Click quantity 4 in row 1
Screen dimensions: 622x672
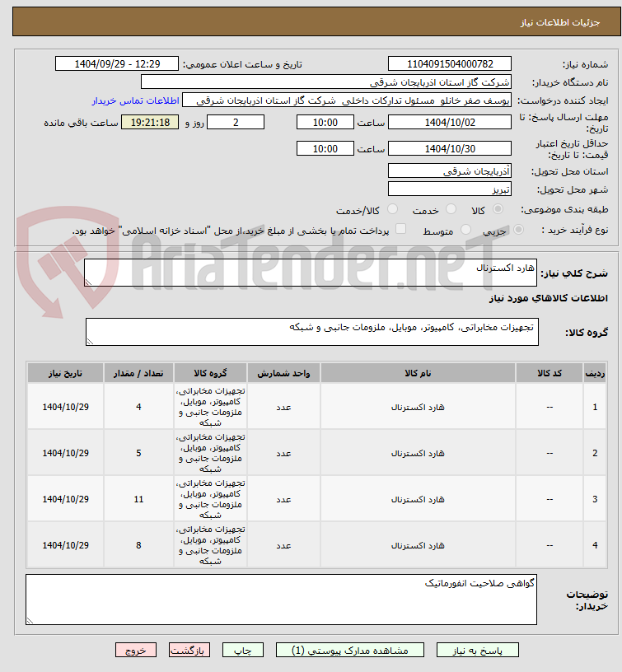tap(138, 407)
